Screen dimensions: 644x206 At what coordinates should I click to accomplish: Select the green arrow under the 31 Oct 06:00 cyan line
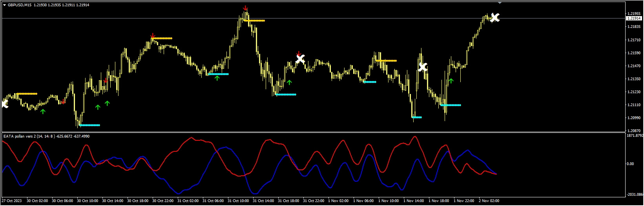coord(217,78)
